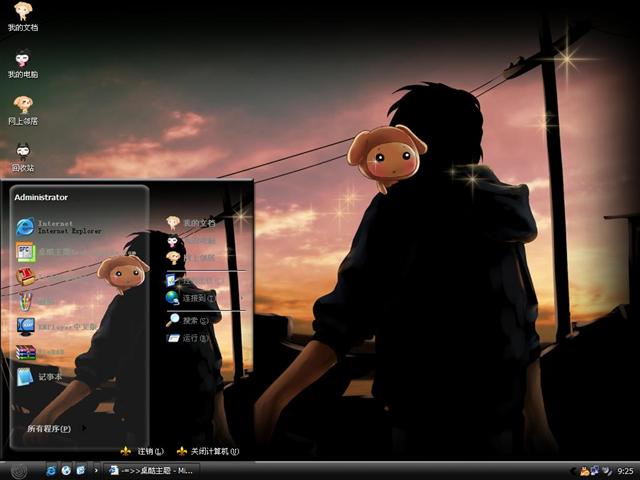Open 搜索(S) search entry
This screenshot has height=480, width=640.
[187, 320]
